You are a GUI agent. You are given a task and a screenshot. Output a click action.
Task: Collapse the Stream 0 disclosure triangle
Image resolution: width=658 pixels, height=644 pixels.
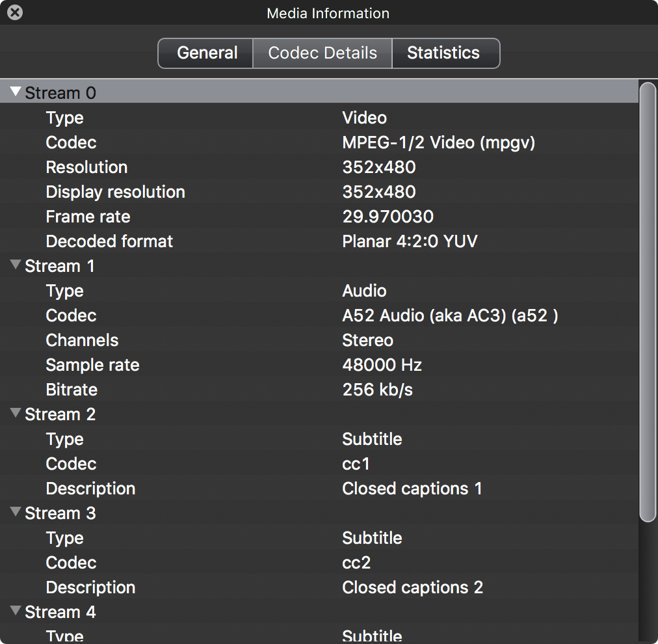pyautogui.click(x=16, y=93)
